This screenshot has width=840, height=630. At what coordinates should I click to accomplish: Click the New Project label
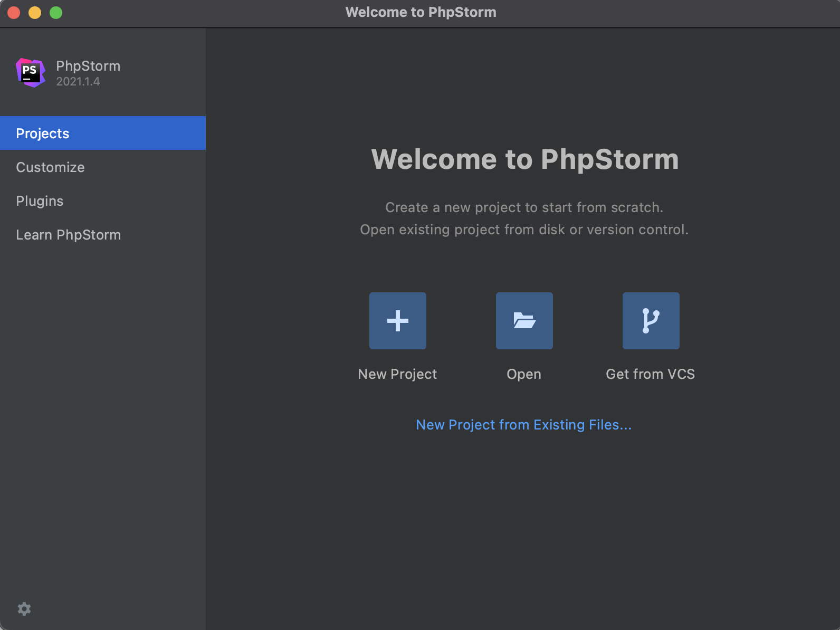(397, 374)
